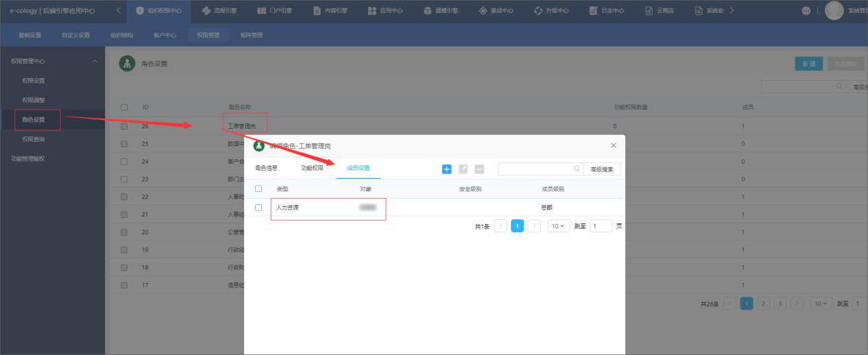This screenshot has height=355, width=868.
Task: Open the 流程引擎 module in the top bar
Action: coord(220,10)
